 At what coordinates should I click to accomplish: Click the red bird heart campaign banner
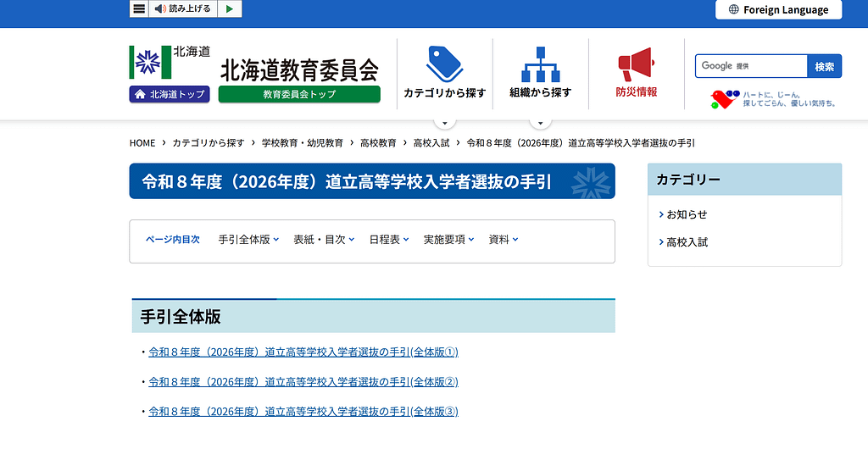pos(773,99)
